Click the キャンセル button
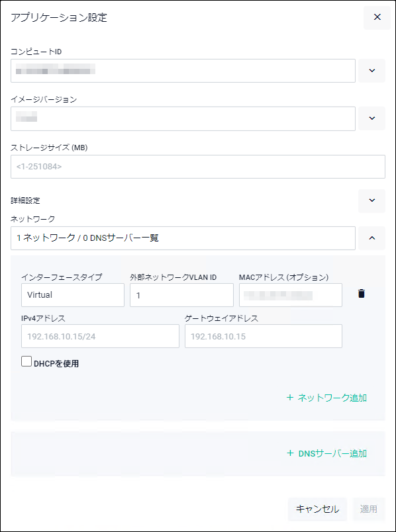 pyautogui.click(x=317, y=510)
